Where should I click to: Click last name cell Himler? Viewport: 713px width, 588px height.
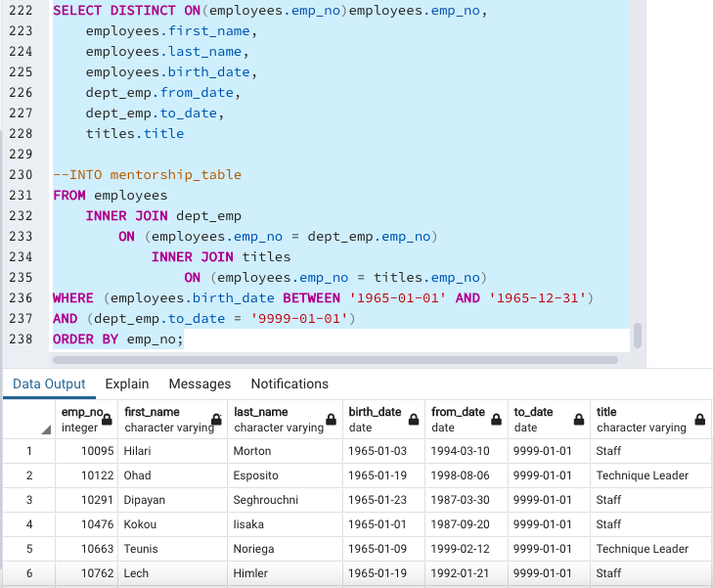(x=285, y=573)
